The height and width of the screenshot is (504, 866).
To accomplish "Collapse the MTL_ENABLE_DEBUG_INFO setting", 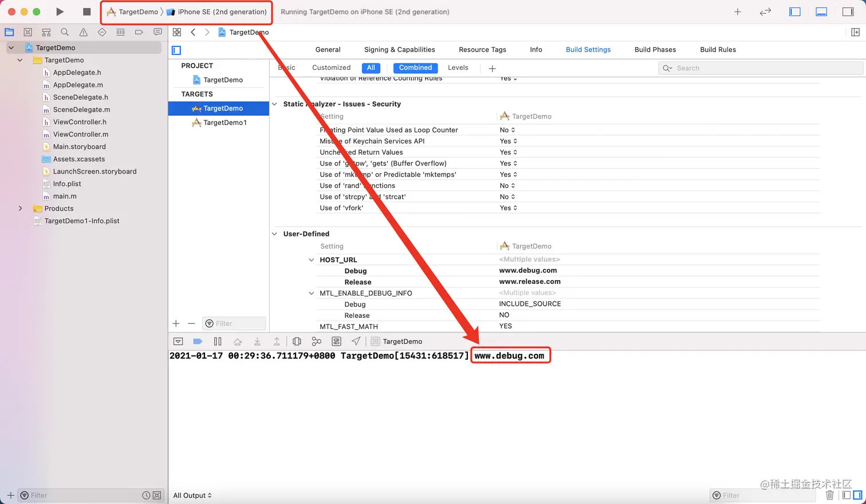I will click(x=312, y=293).
